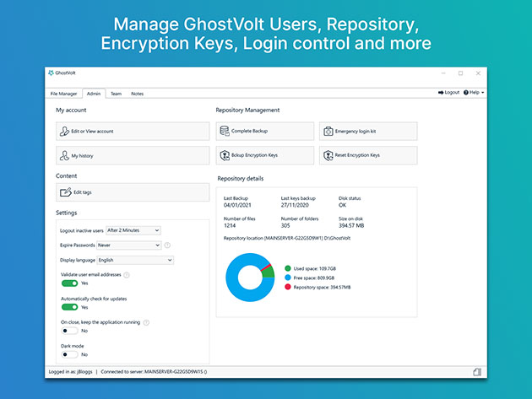The image size is (532, 399).
Task: Click Repository details heading
Action: [x=241, y=179]
